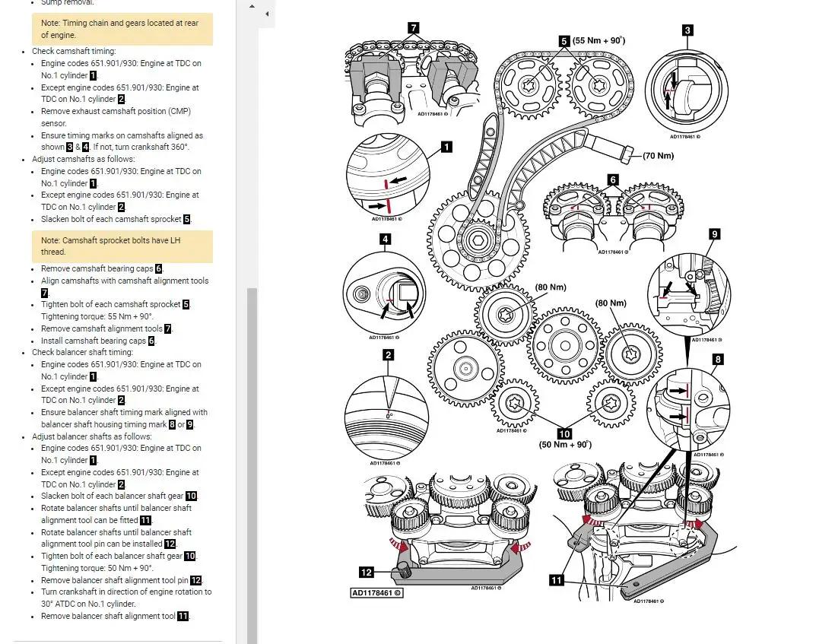Select the 'Check camshaft timing:' heading
This screenshot has height=644, width=835.
pos(74,51)
